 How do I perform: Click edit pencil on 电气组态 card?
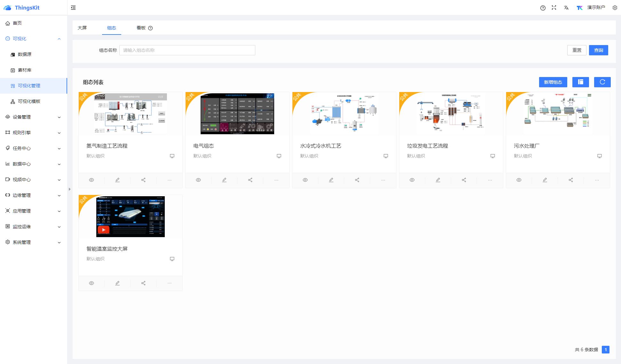click(x=224, y=180)
